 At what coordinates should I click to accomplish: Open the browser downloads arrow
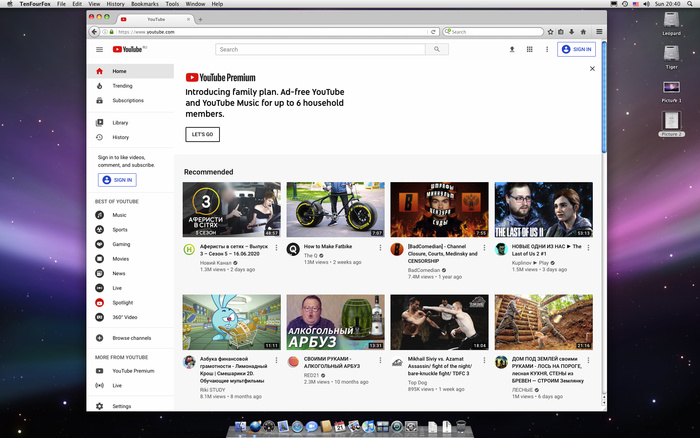point(571,32)
